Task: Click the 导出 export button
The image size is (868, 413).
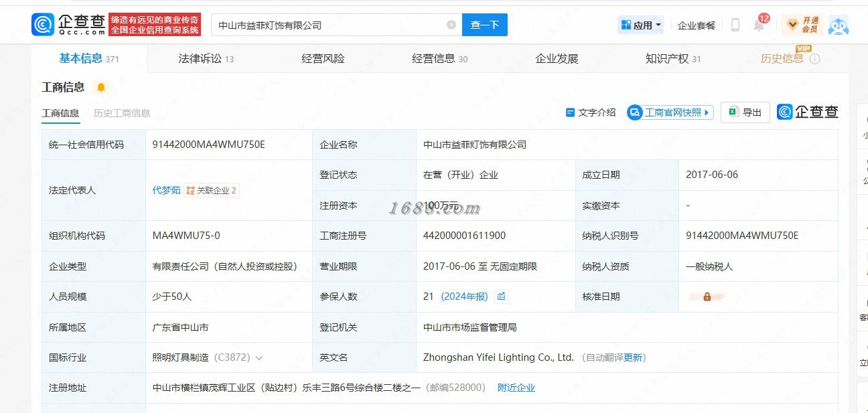Action: tap(745, 112)
